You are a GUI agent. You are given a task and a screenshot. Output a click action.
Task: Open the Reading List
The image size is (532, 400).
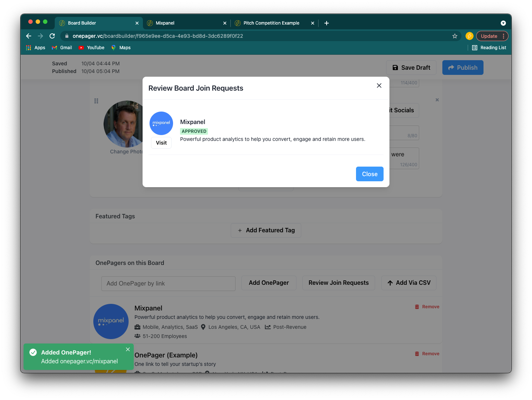click(489, 48)
